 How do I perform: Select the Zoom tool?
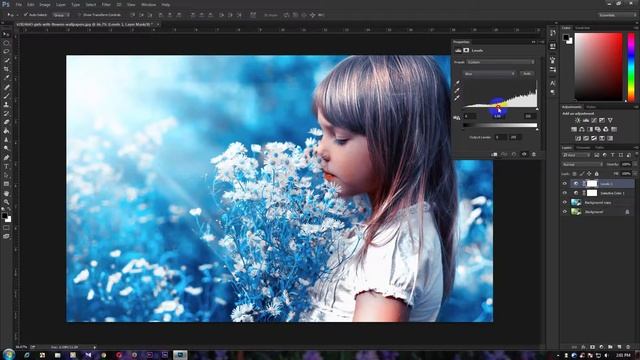click(x=6, y=202)
